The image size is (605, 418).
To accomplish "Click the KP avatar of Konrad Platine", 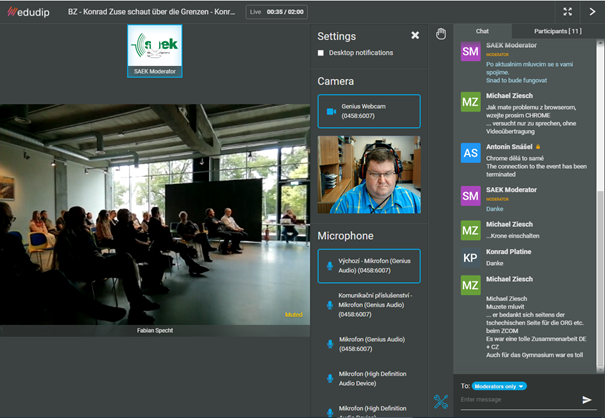I will [x=470, y=258].
